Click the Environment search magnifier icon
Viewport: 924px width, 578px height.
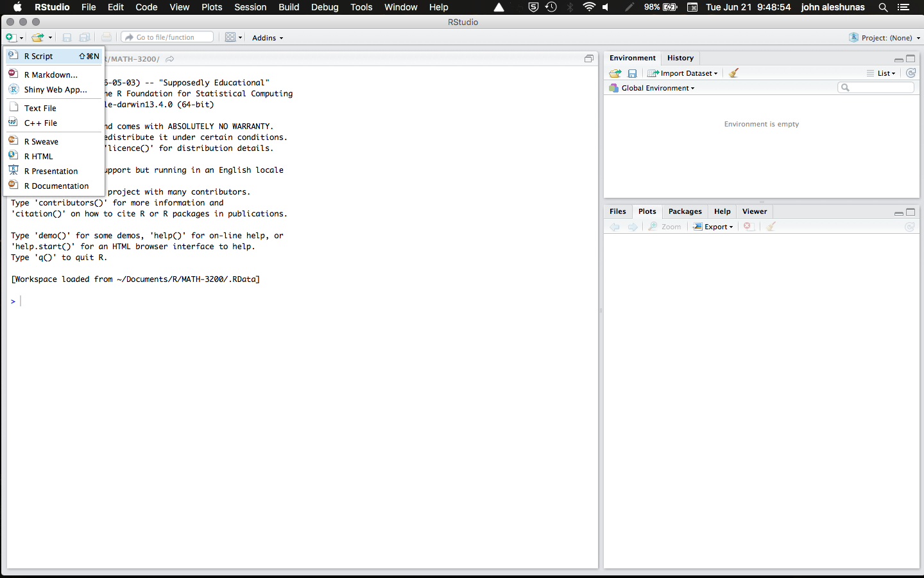coord(844,87)
